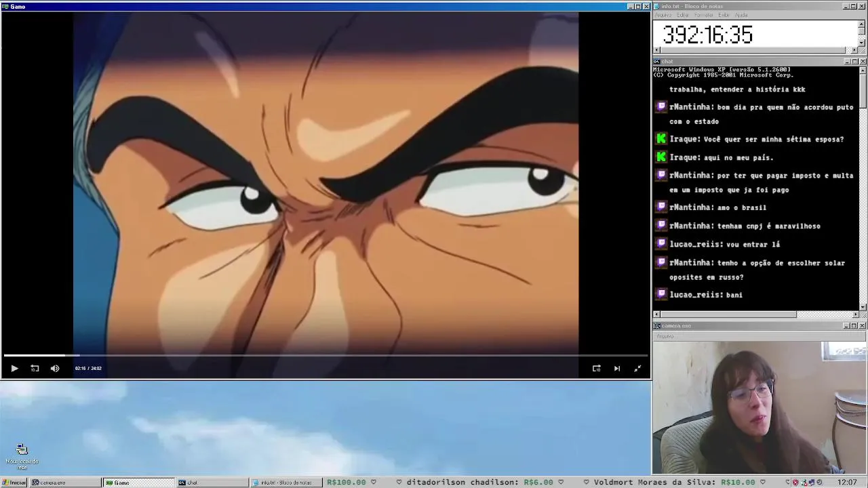The height and width of the screenshot is (488, 868).
Task: Click Notepad horizontal scrollbar left arrow
Action: pyautogui.click(x=657, y=50)
